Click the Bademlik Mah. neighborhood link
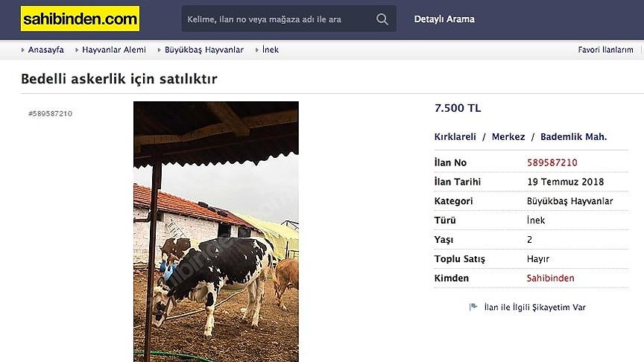The image size is (644, 362). pos(573,136)
